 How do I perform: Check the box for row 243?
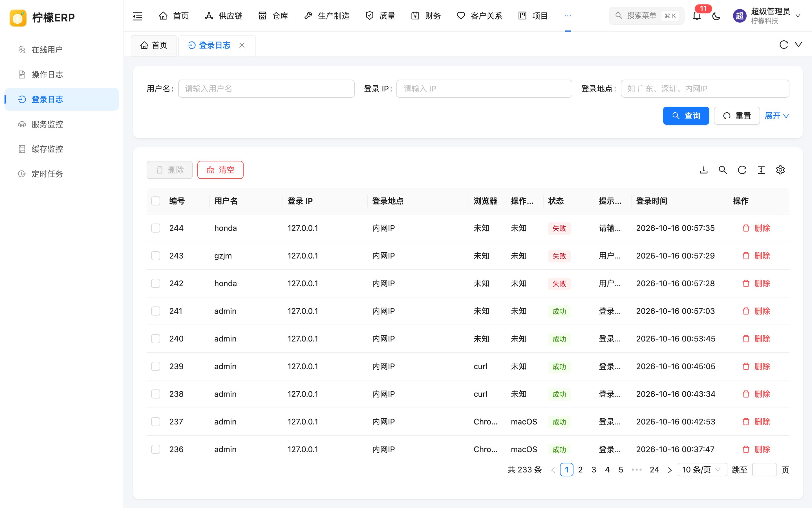pos(156,256)
